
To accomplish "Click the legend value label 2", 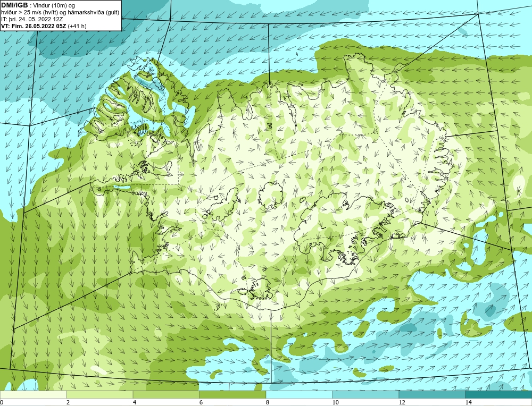I will [x=68, y=402].
